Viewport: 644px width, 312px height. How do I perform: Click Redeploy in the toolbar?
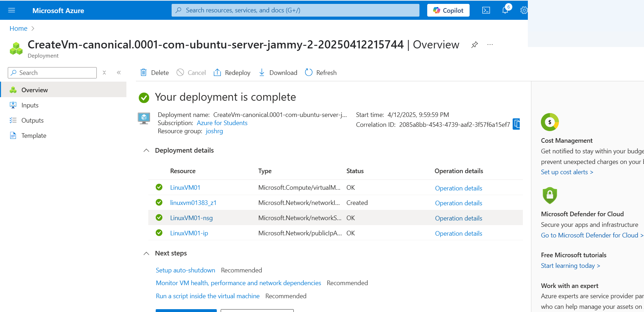coord(232,72)
